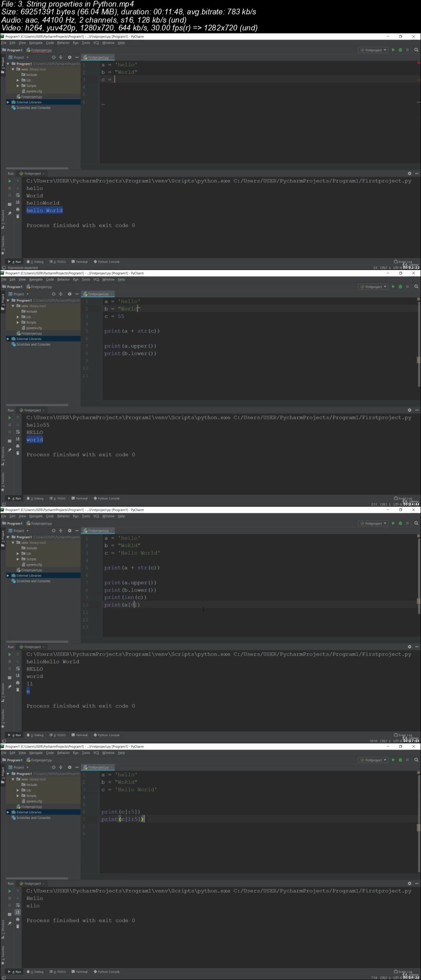Open Project panel settings gear in the 00:02:22 frame
Screen dimensions: 421x980
coord(69,57)
